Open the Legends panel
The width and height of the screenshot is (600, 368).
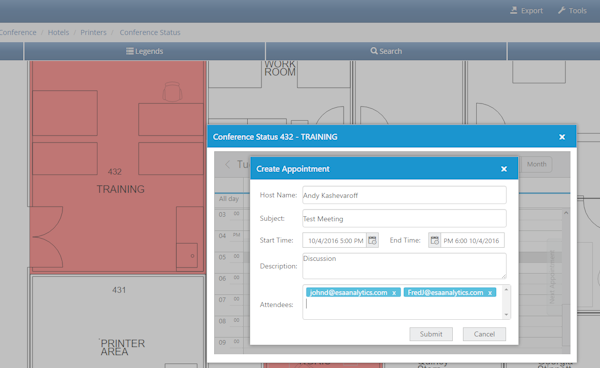pos(145,51)
